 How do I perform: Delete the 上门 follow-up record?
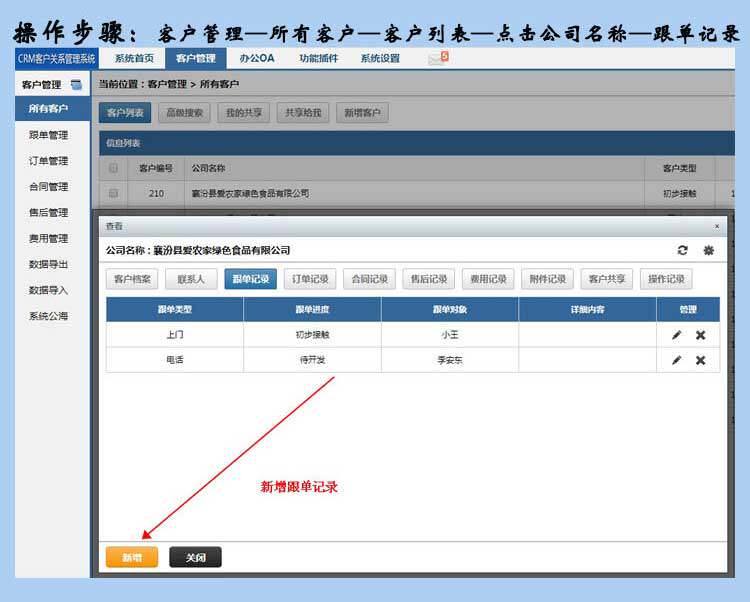[x=700, y=335]
